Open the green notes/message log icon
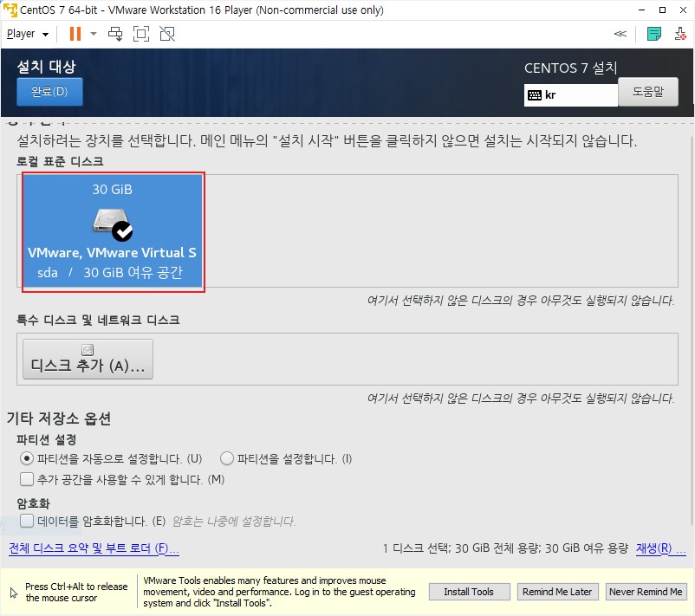 (653, 34)
